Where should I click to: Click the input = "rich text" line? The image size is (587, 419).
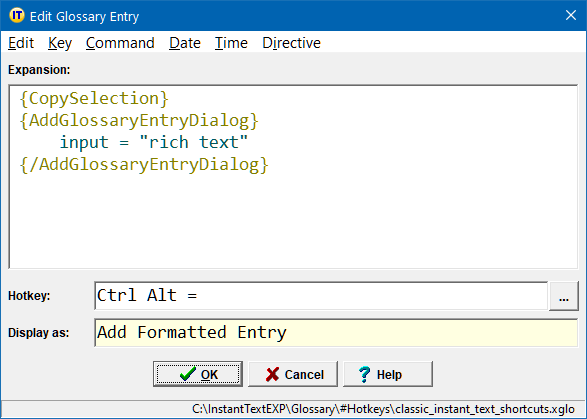click(154, 142)
